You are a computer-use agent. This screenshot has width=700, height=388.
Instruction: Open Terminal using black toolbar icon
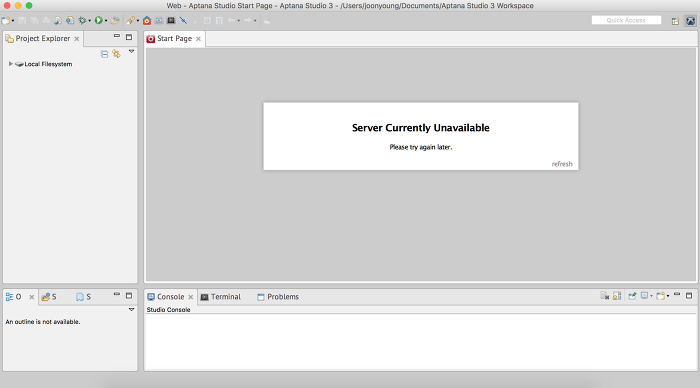pyautogui.click(x=171, y=21)
